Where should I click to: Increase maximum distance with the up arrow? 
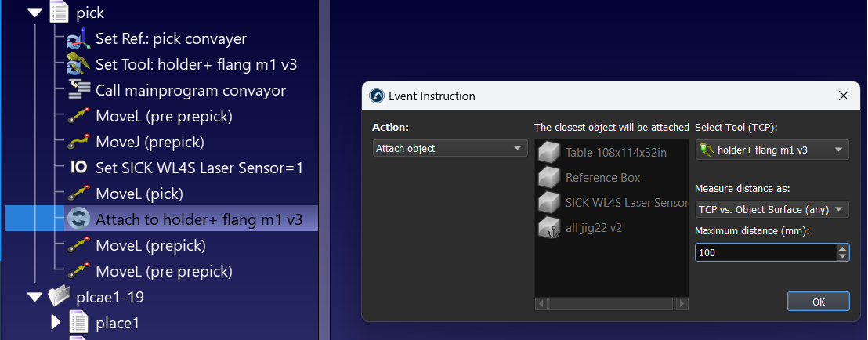tap(842, 248)
